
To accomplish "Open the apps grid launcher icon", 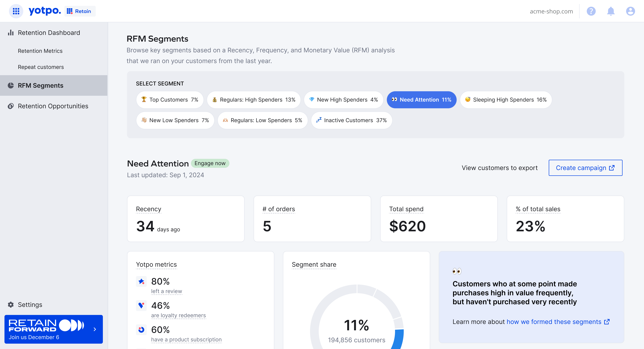I will pos(16,11).
